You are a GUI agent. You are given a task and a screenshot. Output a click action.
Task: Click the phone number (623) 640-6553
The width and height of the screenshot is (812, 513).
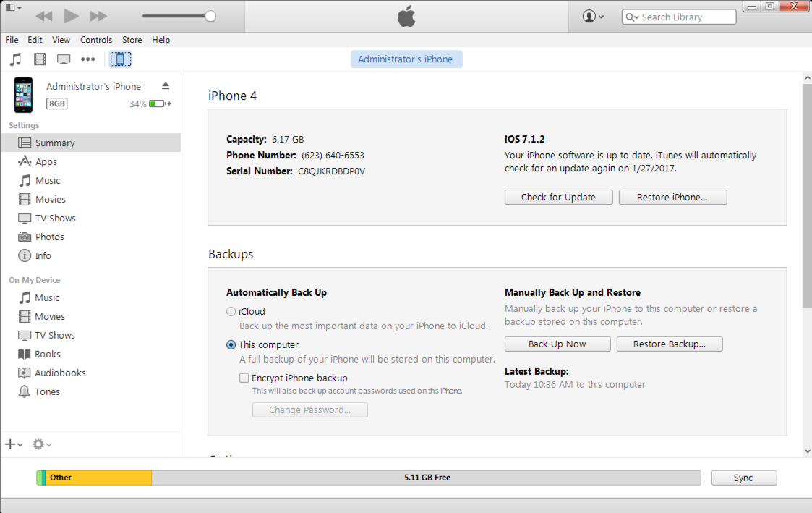pos(333,156)
